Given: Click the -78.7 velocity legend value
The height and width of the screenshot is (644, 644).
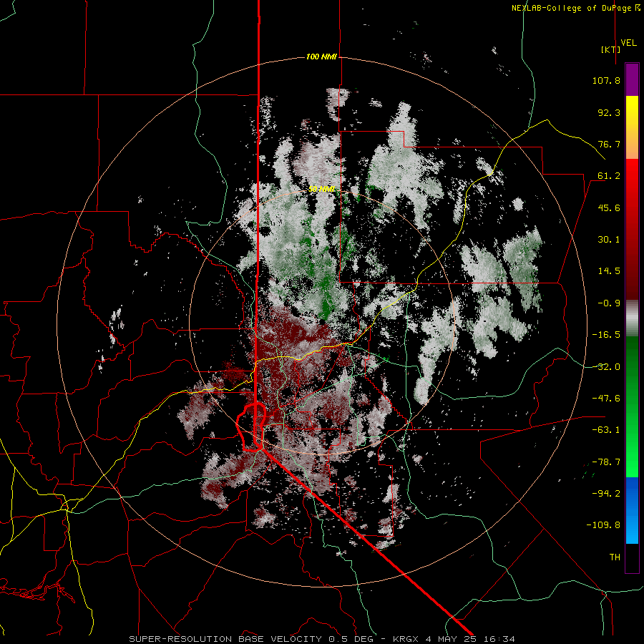Looking at the screenshot, I should point(606,462).
